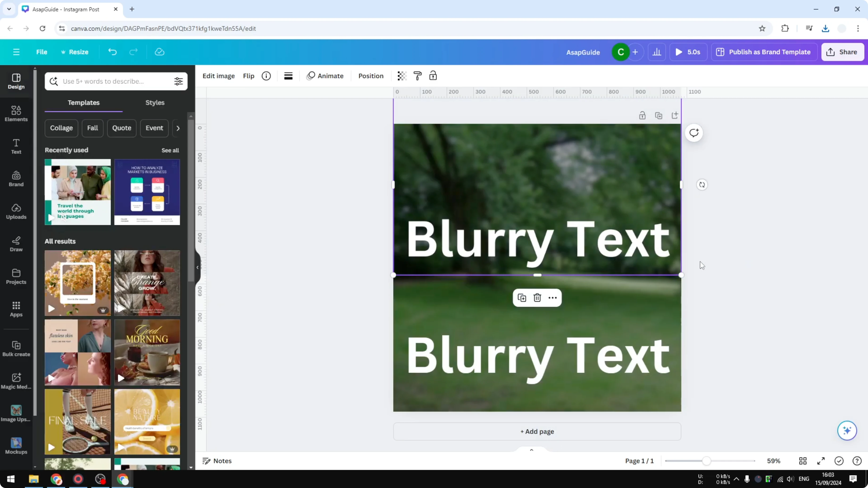868x488 pixels.
Task: Open the Text panel
Action: 16,146
